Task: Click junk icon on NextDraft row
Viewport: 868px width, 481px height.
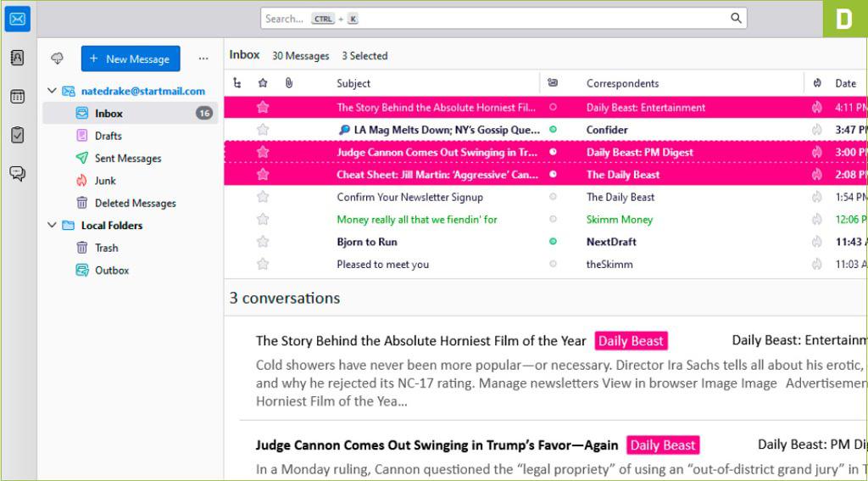Action: 817,242
